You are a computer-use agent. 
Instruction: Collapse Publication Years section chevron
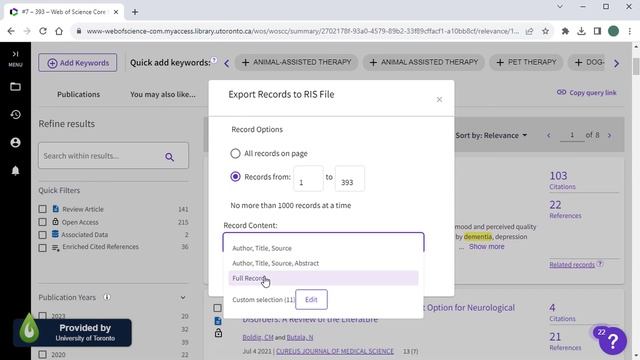pos(183,298)
